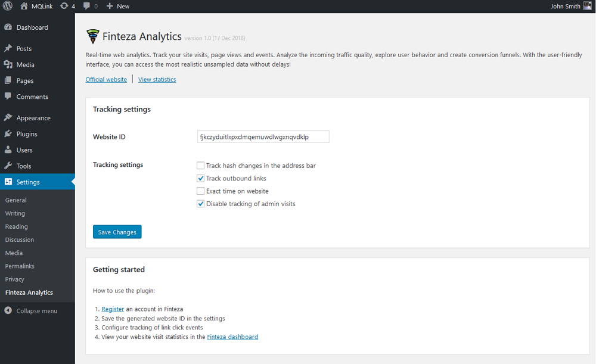Click the Plugins plug icon
596x364 pixels.
[8, 134]
